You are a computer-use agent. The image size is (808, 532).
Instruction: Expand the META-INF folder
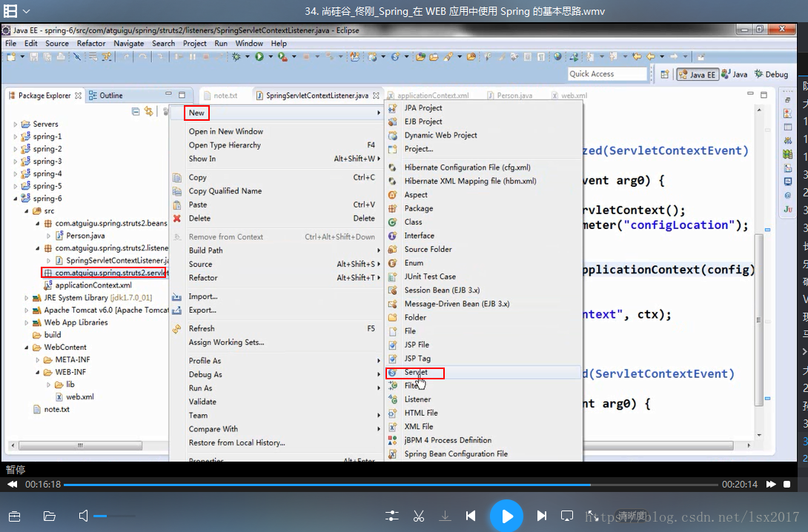(37, 359)
